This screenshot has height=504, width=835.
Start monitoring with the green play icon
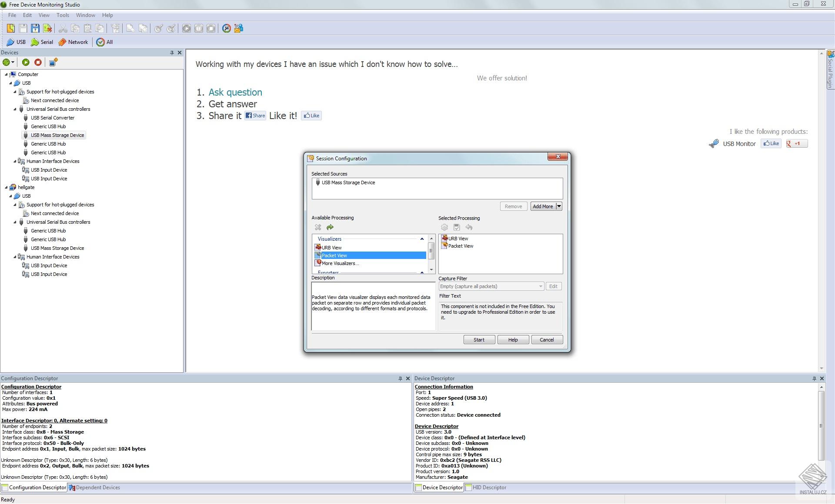coord(26,62)
